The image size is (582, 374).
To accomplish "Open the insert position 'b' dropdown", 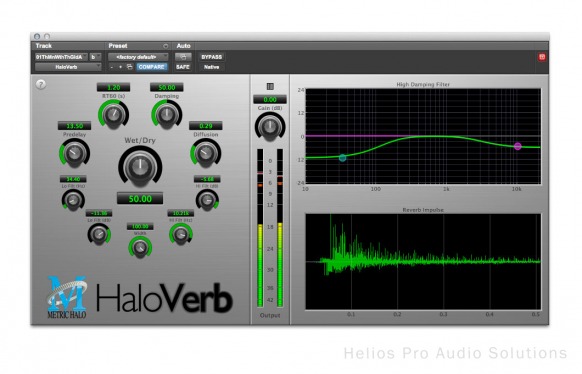I will pyautogui.click(x=95, y=57).
